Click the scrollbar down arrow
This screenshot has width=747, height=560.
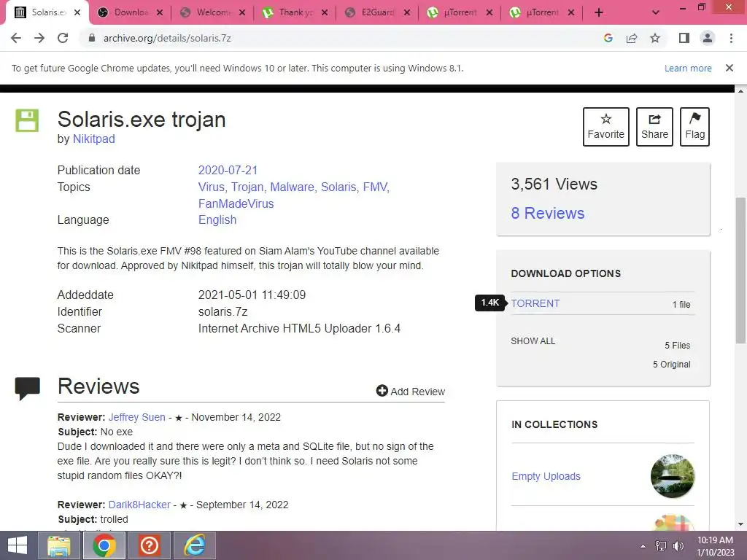pos(741,525)
